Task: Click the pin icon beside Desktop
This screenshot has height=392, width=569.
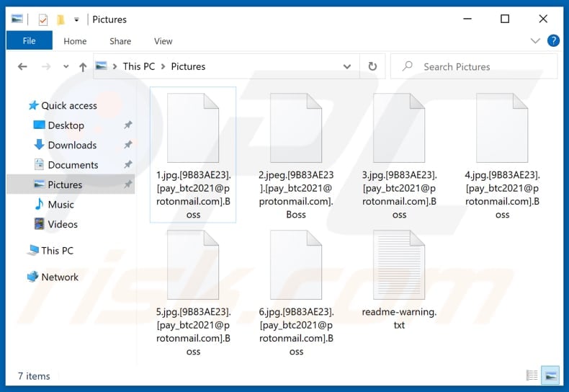Action: coord(127,125)
